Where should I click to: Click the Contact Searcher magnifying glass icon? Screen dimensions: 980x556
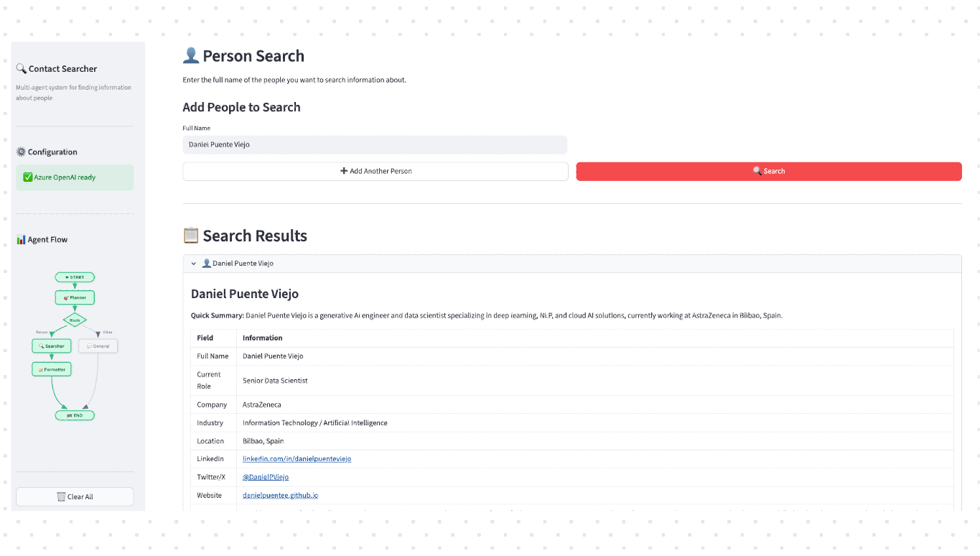pos(22,69)
